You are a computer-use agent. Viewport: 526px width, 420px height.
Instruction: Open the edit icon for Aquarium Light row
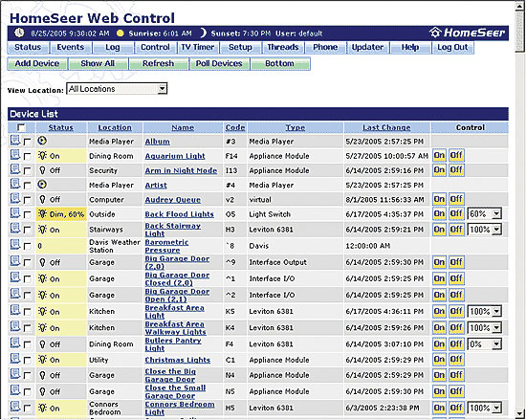coord(14,155)
